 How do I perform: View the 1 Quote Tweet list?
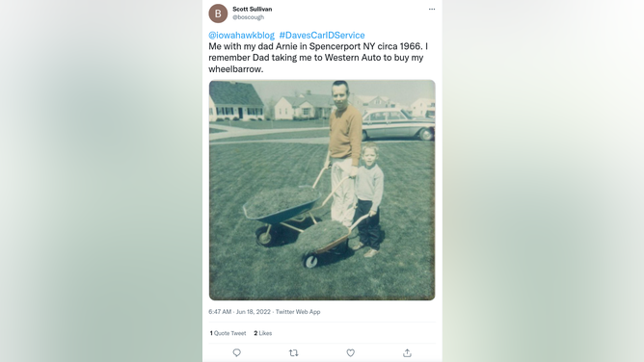[x=228, y=333]
